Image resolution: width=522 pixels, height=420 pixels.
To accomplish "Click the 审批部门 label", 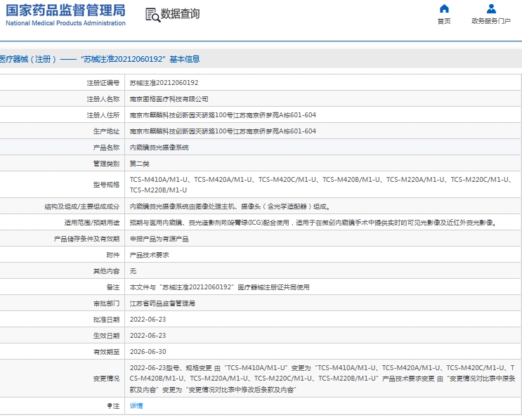I will (106, 303).
